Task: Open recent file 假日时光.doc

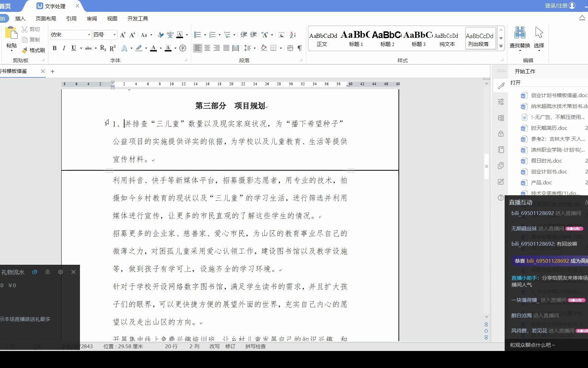Action: tap(546, 161)
